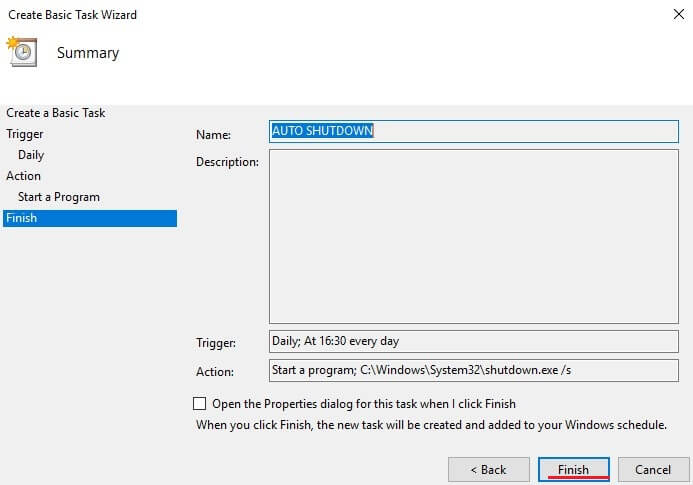
Task: Click the Finish button
Action: 573,469
